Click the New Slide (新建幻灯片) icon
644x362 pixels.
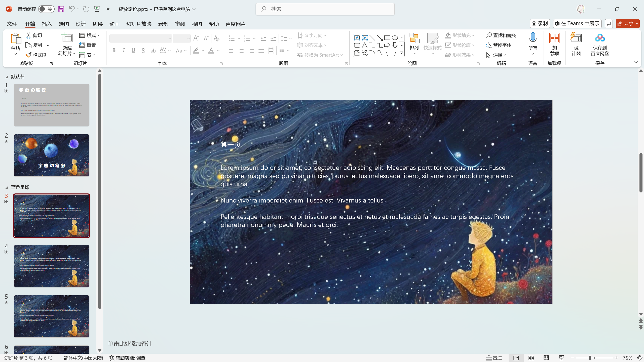67,37
